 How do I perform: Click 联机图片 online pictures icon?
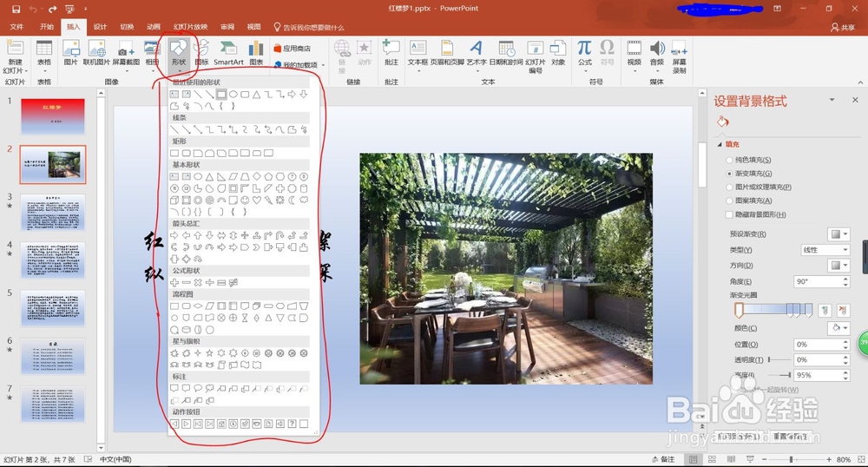96,48
